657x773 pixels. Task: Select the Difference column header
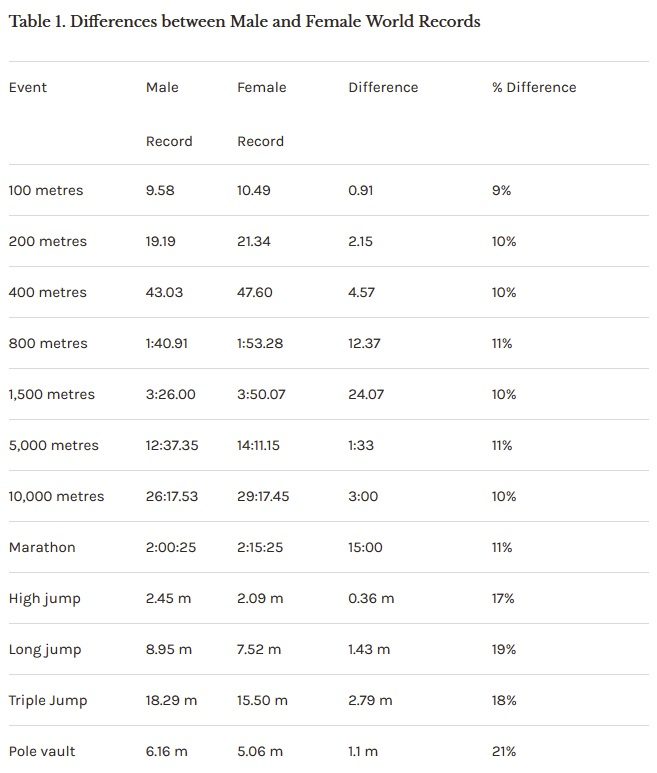click(x=383, y=87)
